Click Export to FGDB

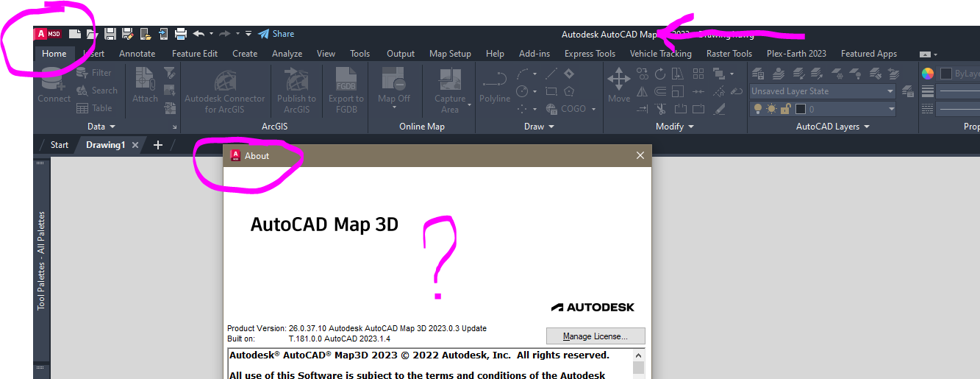[346, 90]
